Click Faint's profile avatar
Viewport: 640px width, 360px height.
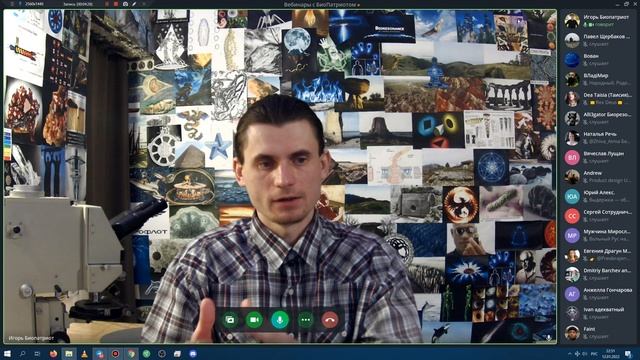[572, 333]
